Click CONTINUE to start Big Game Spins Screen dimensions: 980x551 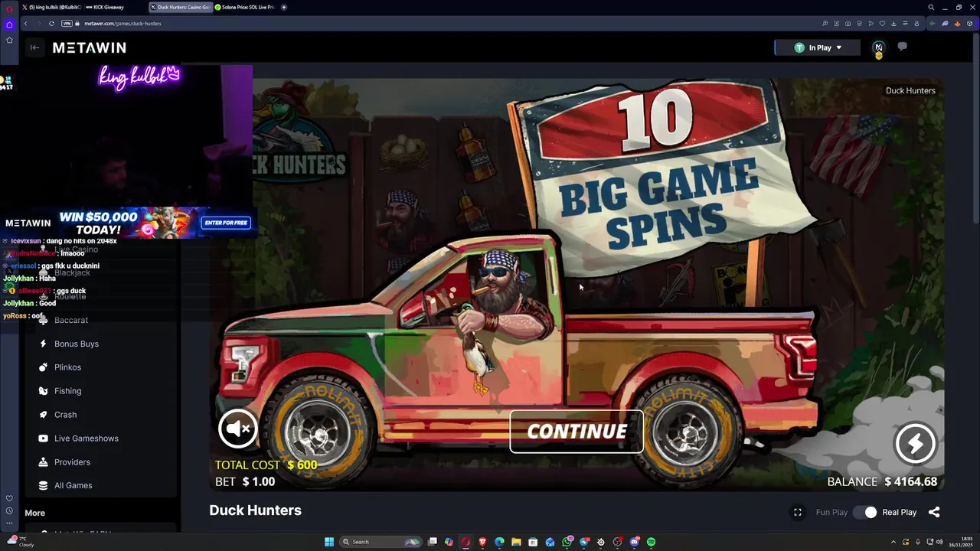[577, 432]
